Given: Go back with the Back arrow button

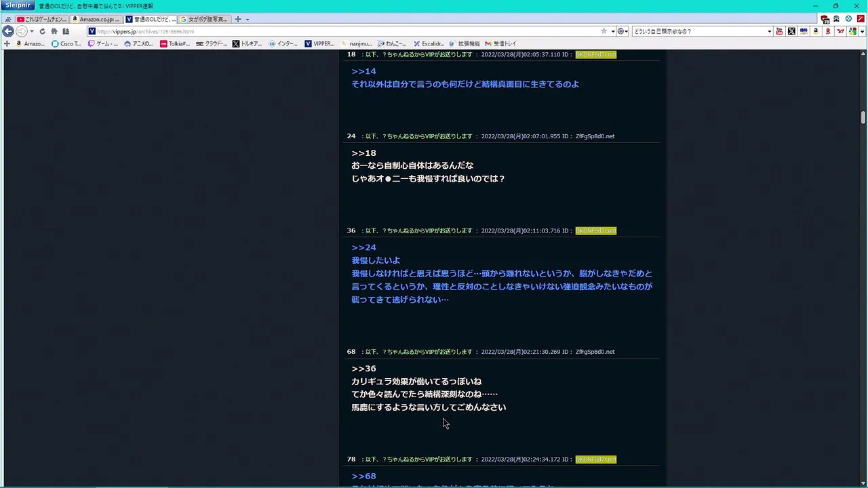Looking at the screenshot, I should [x=8, y=31].
